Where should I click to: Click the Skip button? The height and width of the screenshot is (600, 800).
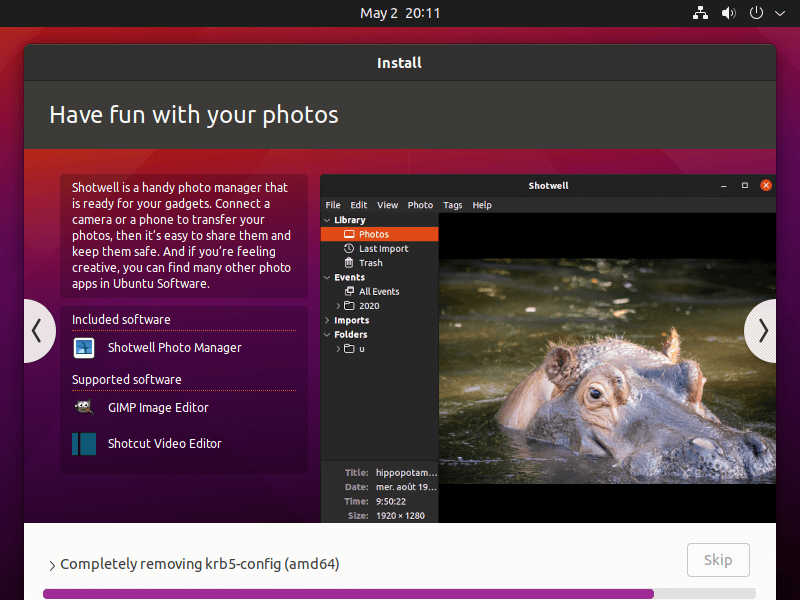718,560
